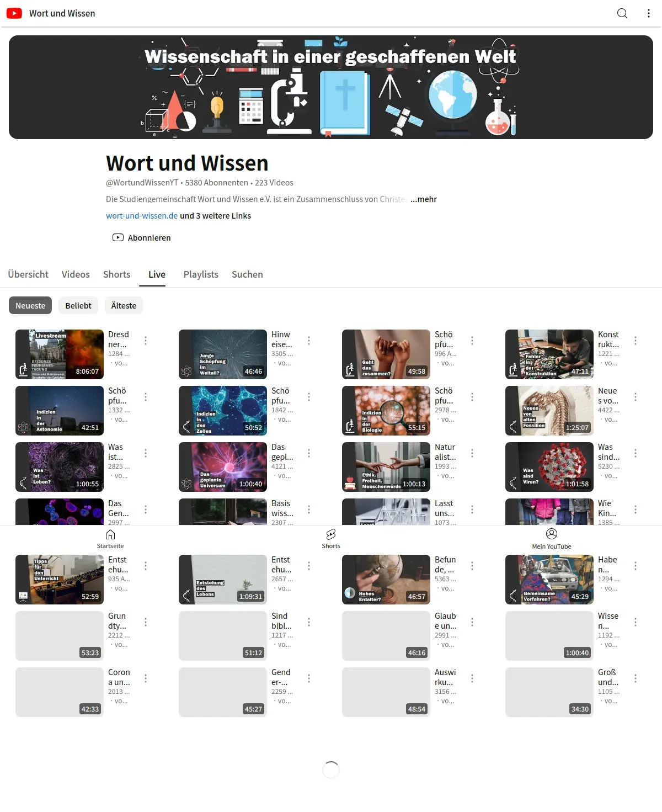Open options for Gemeinsame Vorfahren video

(636, 566)
